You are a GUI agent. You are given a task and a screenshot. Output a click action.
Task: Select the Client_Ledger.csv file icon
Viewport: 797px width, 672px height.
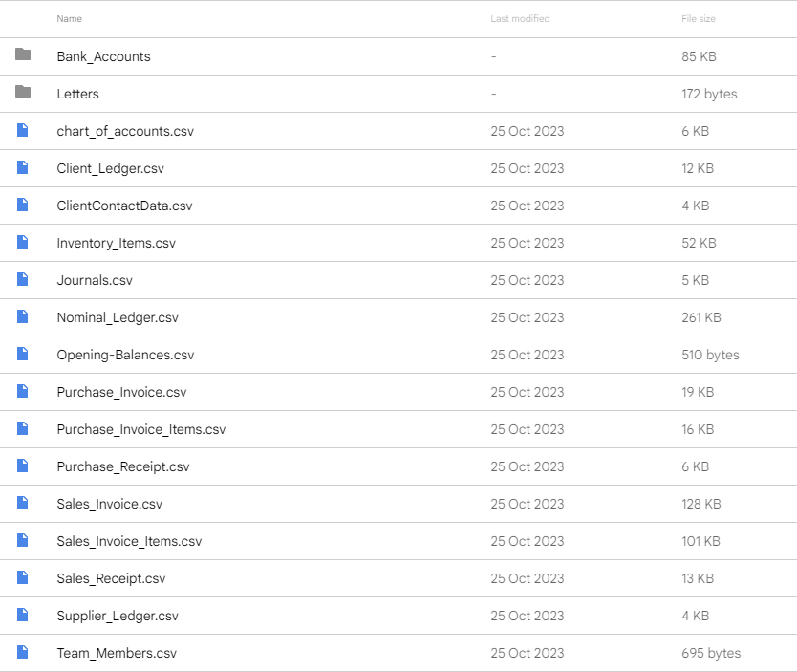point(22,167)
